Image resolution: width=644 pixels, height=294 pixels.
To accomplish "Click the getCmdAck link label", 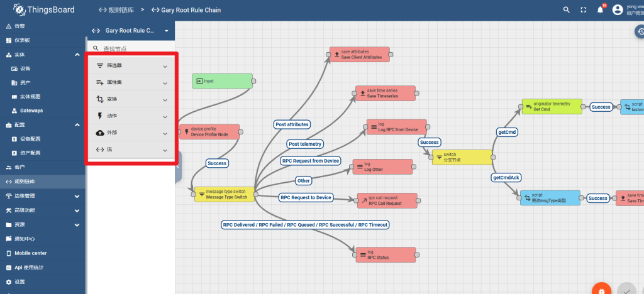I will [506, 178].
